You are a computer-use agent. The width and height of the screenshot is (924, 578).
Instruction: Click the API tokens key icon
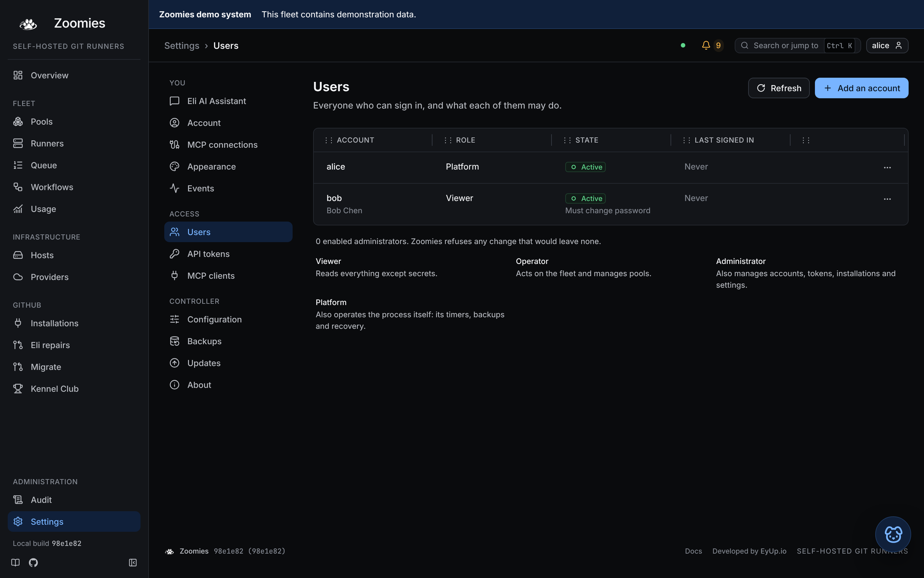point(175,254)
